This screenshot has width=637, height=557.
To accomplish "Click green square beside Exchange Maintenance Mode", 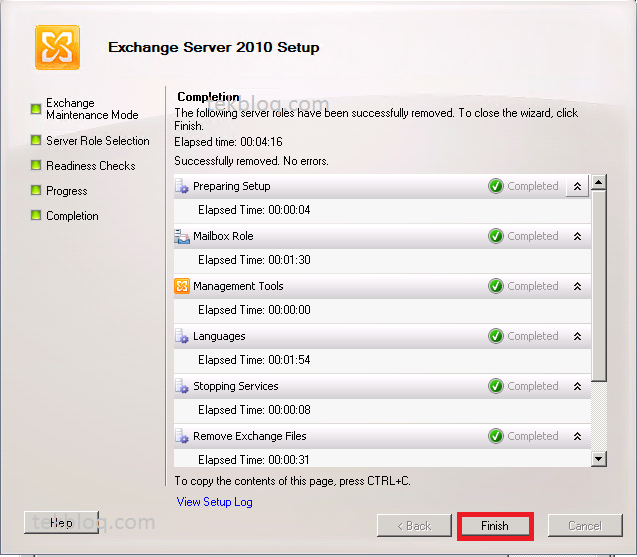I will pos(36,108).
